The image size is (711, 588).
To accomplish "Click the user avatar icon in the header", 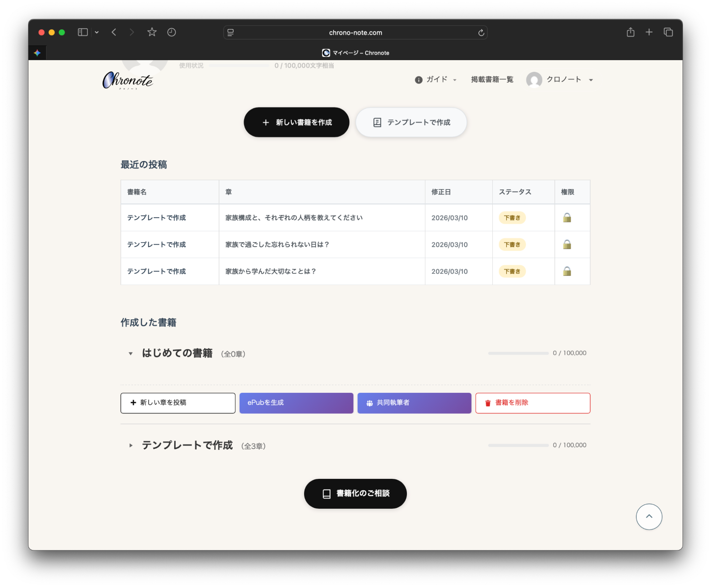I will click(535, 80).
